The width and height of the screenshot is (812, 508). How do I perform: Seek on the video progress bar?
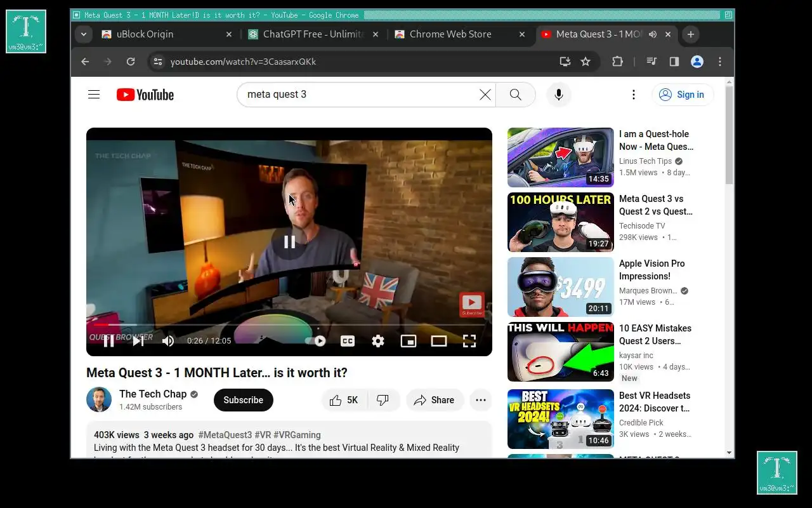[x=289, y=324]
